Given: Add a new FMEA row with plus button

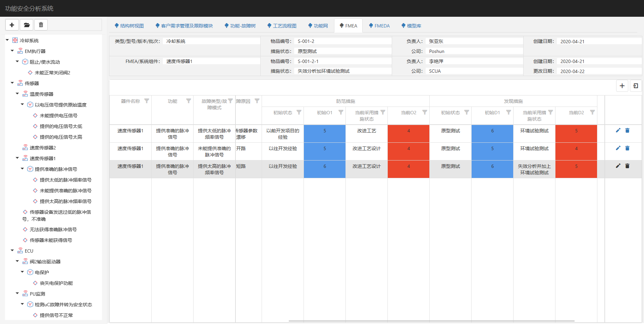Looking at the screenshot, I should (622, 86).
